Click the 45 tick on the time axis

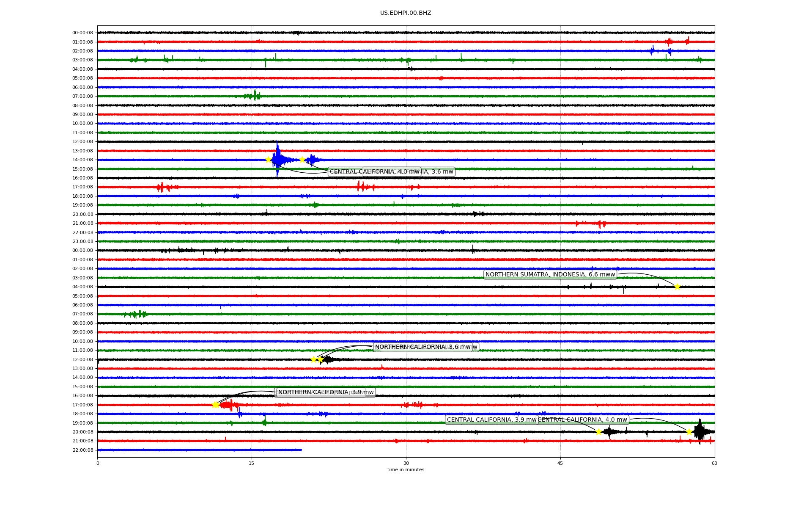[560, 463]
